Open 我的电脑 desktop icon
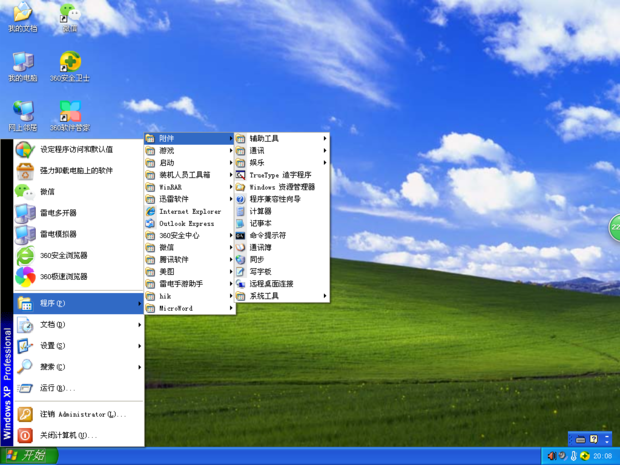This screenshot has height=465, width=620. coord(23,66)
